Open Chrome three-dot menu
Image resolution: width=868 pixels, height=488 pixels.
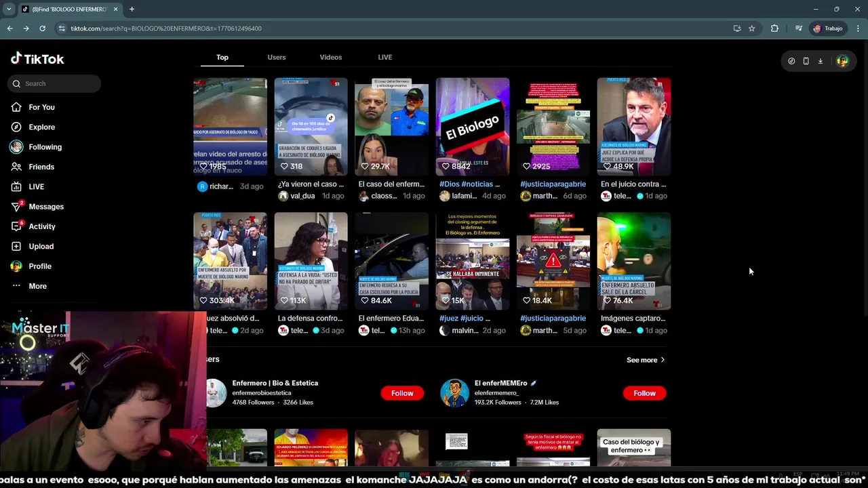[858, 28]
